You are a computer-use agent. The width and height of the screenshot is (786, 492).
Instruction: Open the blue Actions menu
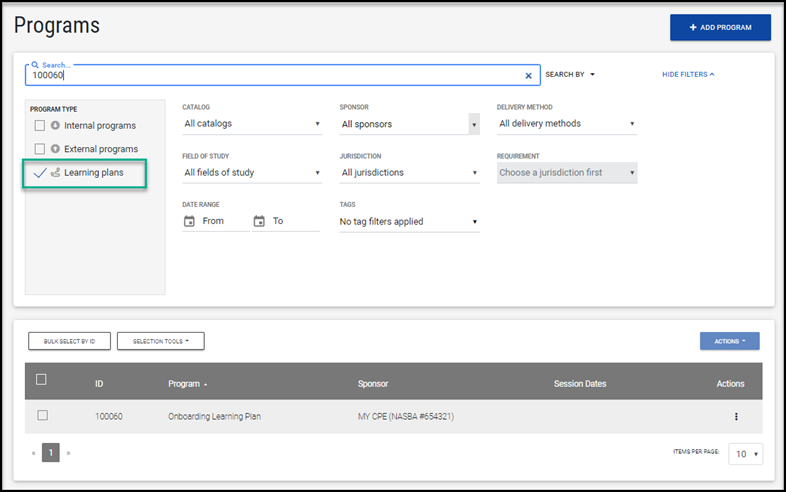tap(729, 341)
